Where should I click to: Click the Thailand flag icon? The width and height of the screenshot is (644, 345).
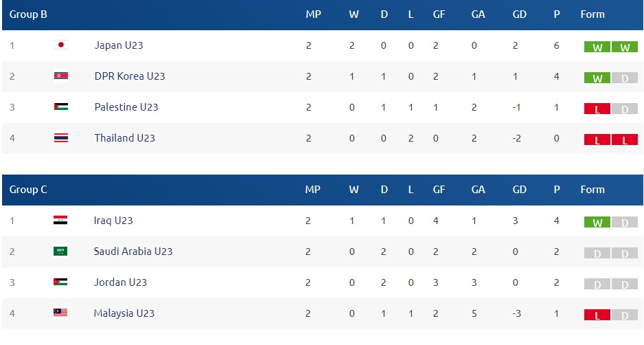[x=61, y=137]
